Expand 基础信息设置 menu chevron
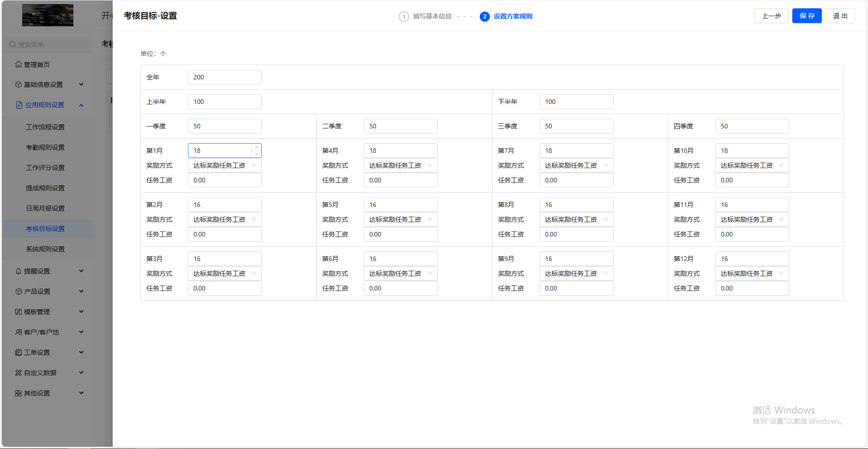Image resolution: width=868 pixels, height=449 pixels. (81, 85)
